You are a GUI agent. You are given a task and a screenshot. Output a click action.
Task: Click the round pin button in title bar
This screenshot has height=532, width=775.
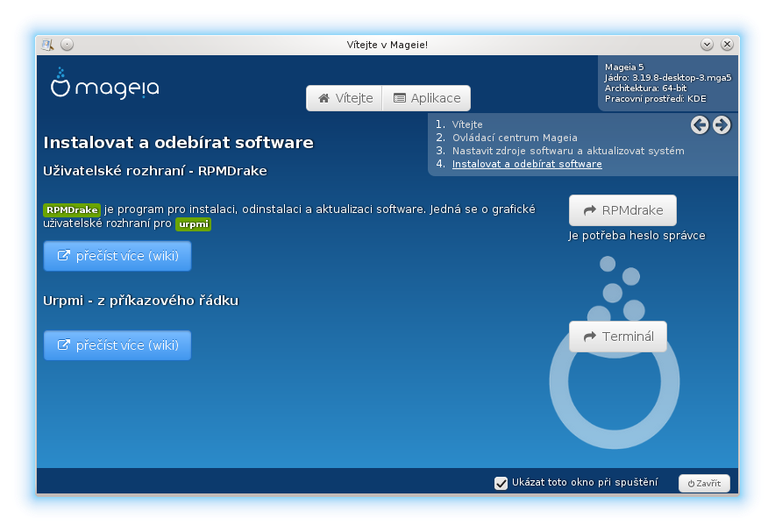(68, 45)
